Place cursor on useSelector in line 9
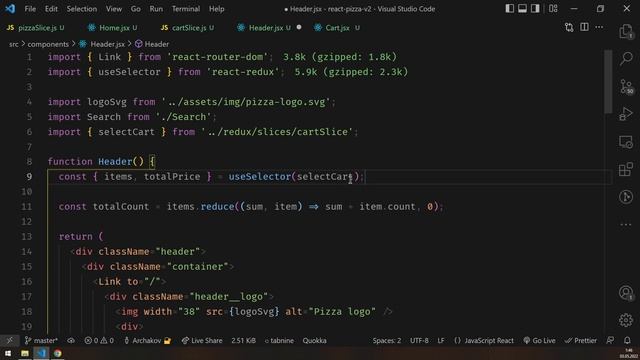 tap(259, 177)
